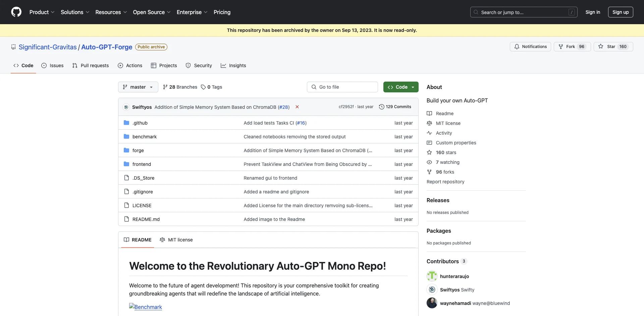Click the 96 forks link

click(x=440, y=172)
